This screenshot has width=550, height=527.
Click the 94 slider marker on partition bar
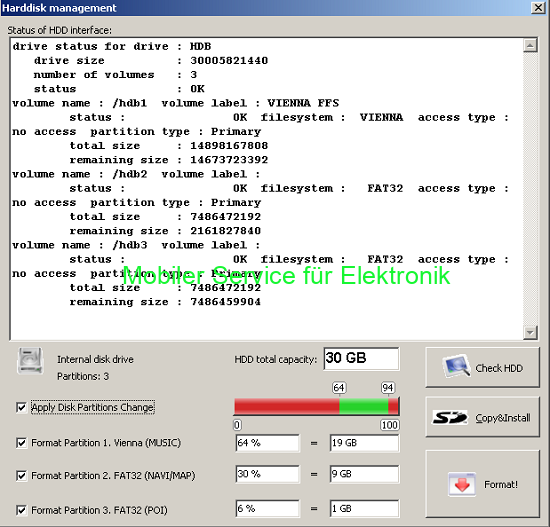tap(388, 388)
